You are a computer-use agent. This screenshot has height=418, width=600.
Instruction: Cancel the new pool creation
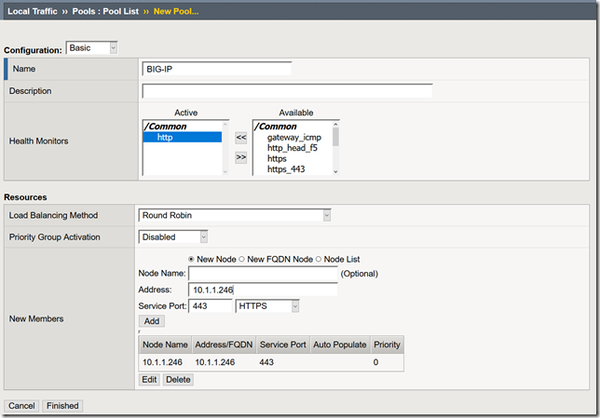point(22,406)
